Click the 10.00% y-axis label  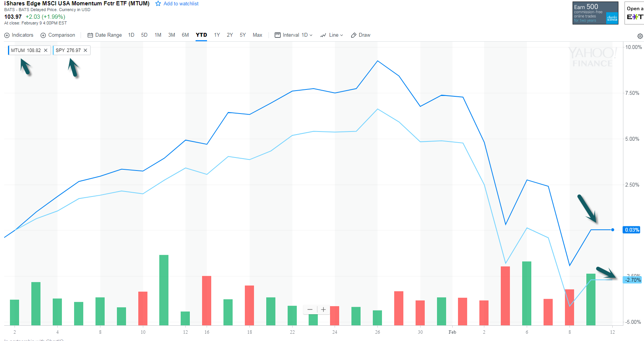[633, 47]
